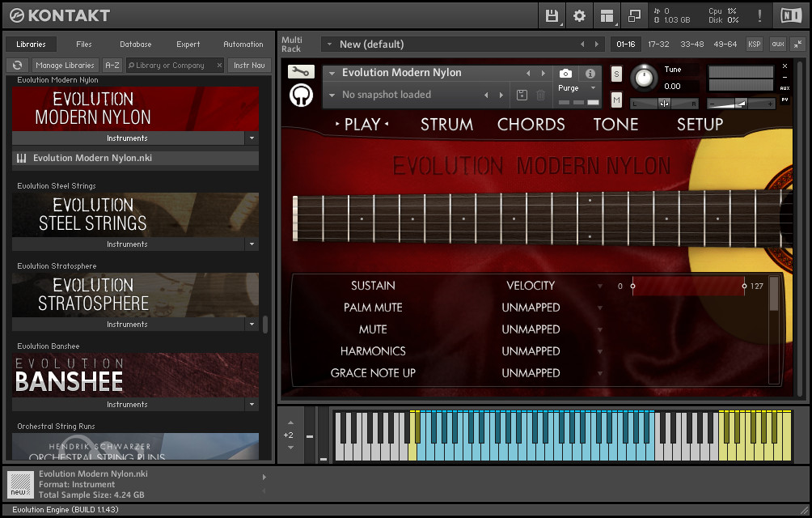Toggle AUX button on instrument header
Screen dimensions: 812x518
(785, 88)
